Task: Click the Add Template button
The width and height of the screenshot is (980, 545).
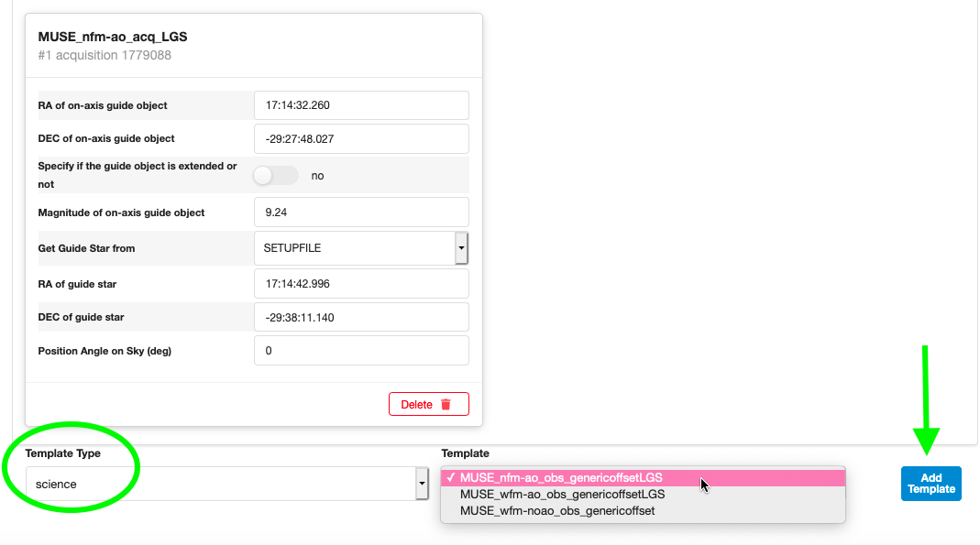Action: pyautogui.click(x=931, y=484)
